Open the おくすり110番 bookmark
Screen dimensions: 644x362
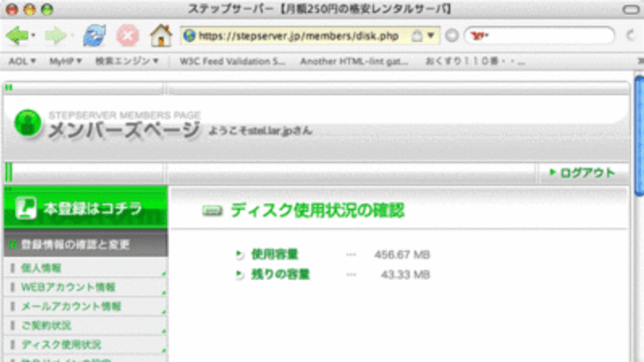click(475, 62)
